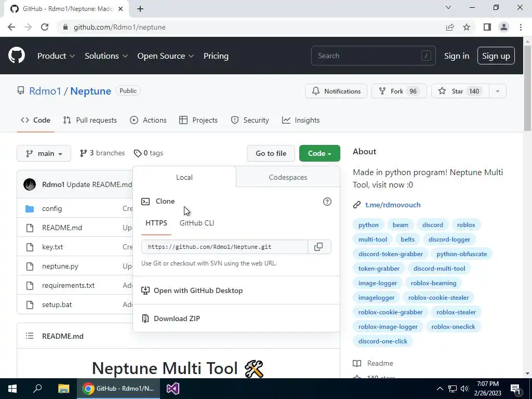Screen dimensions: 532x399
Task: Open the notification center icon
Action: [515, 389]
